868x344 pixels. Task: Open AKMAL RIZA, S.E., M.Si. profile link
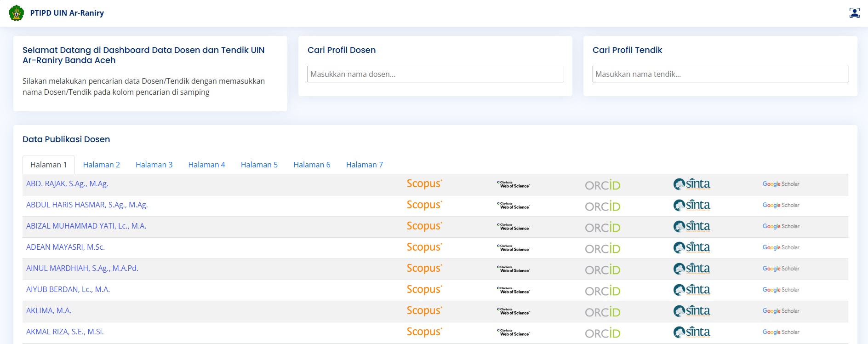65,332
